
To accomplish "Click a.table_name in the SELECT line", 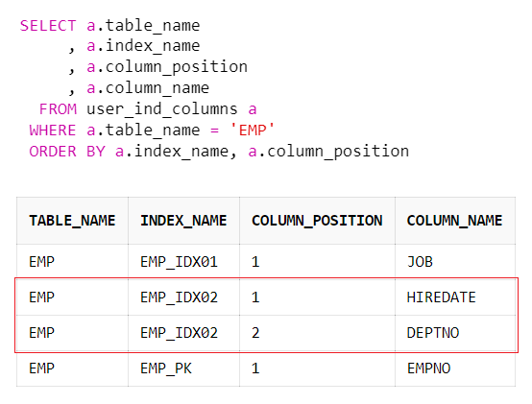I will point(143,26).
